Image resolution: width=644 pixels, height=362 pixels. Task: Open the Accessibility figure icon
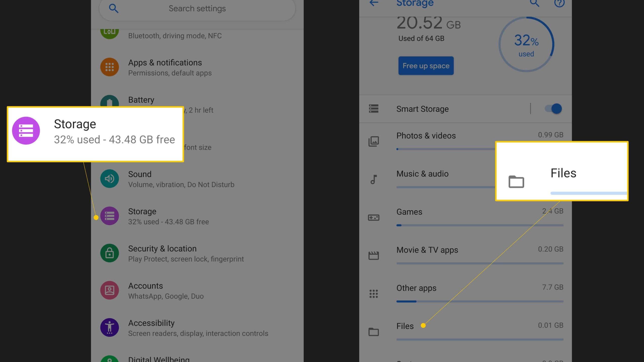(109, 328)
